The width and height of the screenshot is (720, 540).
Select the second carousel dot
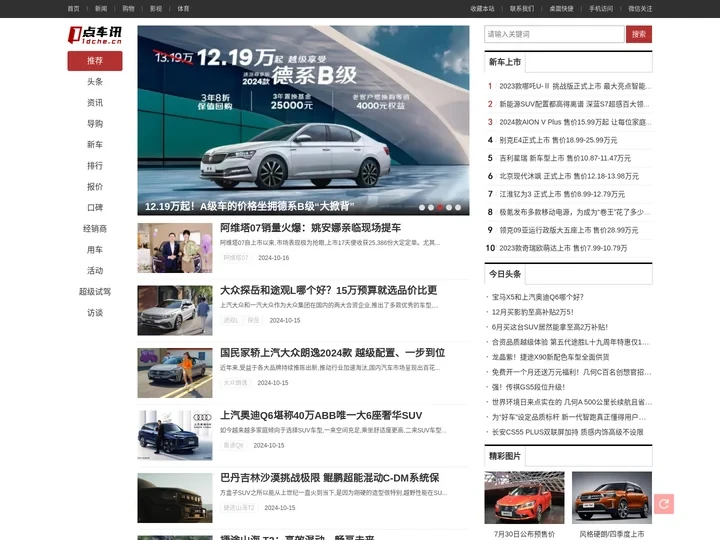click(431, 208)
